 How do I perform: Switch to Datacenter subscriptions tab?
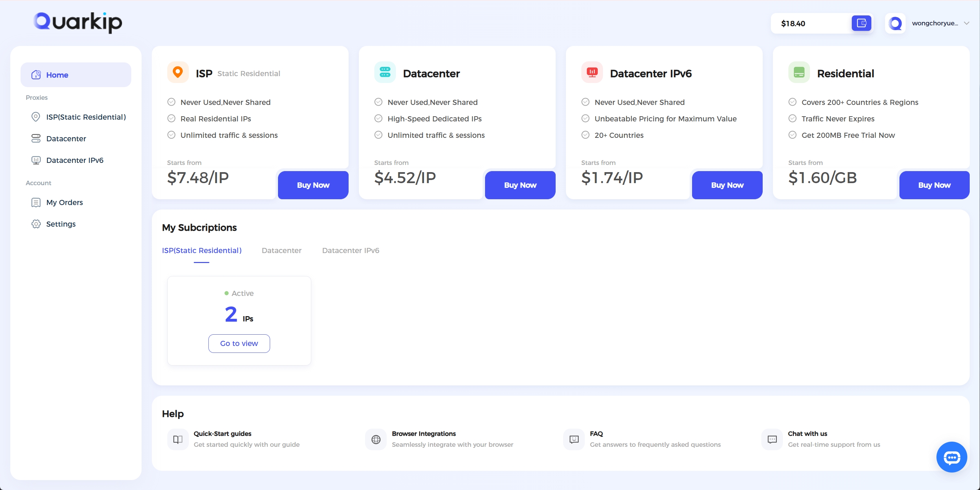coord(281,250)
